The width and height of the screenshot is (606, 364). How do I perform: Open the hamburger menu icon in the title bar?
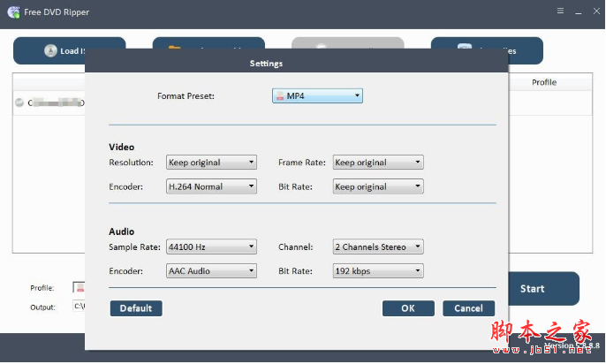click(x=560, y=11)
